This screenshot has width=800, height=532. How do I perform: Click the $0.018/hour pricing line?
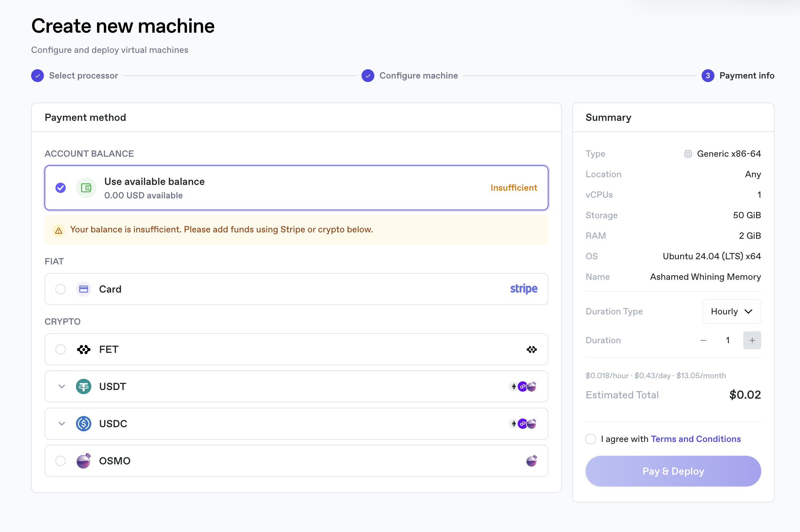[x=655, y=376]
